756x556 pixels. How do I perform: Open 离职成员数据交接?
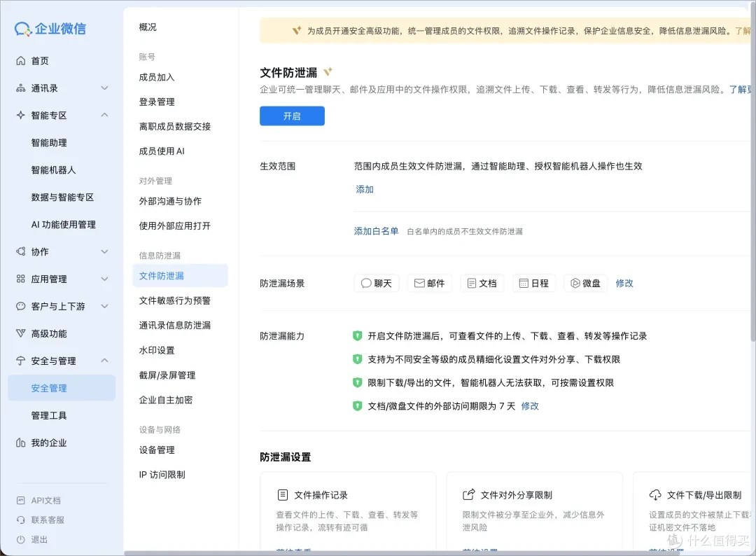pos(175,126)
